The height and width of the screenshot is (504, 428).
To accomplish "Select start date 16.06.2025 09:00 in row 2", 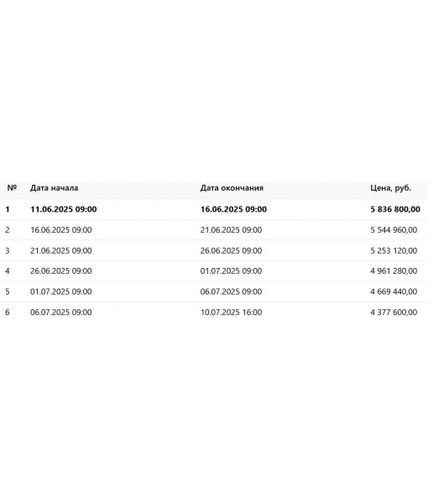I will click(x=61, y=230).
